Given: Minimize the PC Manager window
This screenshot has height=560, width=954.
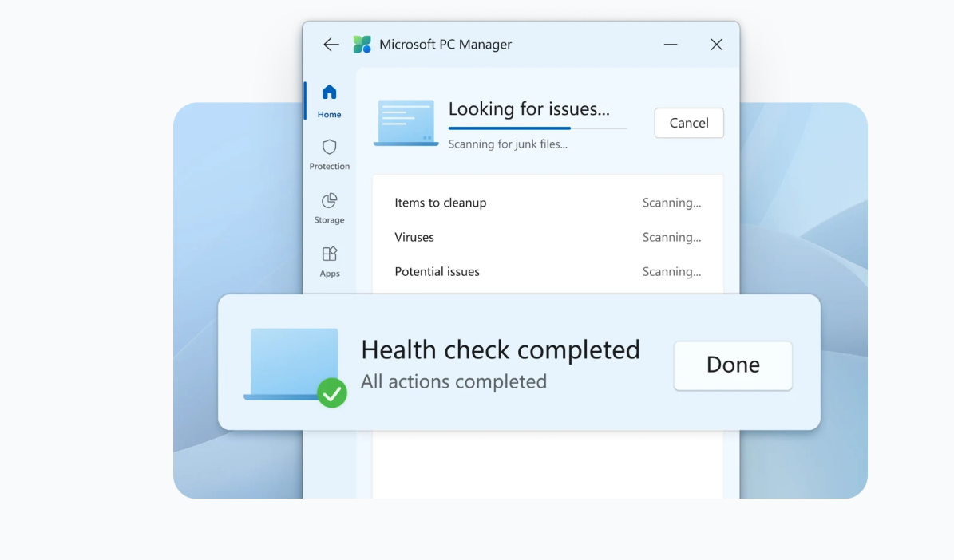Looking at the screenshot, I should coord(671,45).
